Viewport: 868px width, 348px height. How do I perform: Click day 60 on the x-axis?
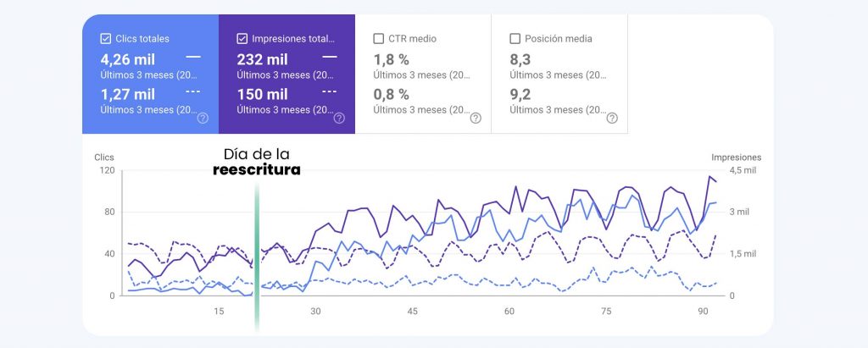pos(509,312)
